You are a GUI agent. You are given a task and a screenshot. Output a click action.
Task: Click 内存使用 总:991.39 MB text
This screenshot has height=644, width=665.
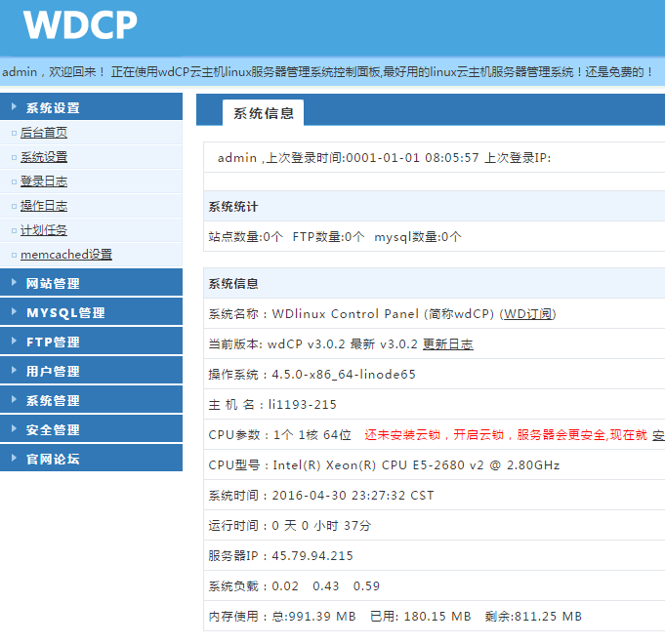[x=282, y=617]
